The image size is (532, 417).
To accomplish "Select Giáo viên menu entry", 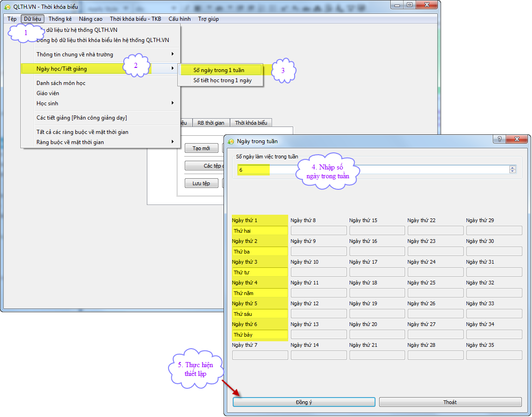I will pos(100,93).
